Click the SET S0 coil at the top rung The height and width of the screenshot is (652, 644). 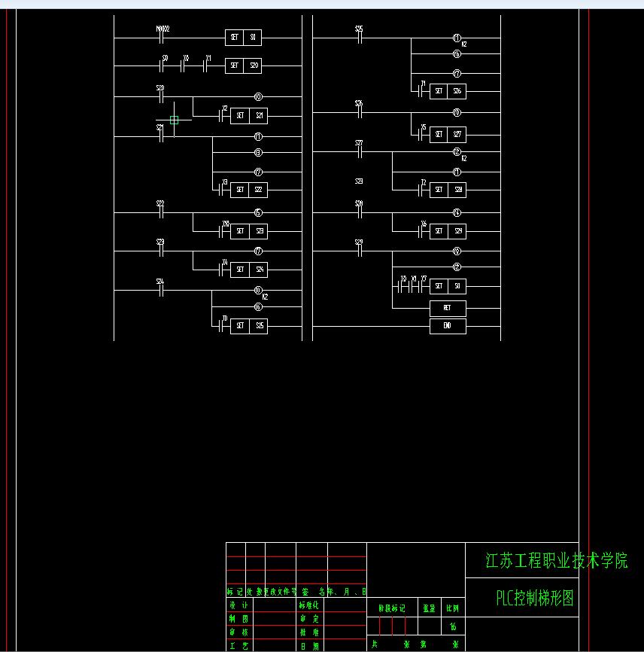[x=243, y=38]
